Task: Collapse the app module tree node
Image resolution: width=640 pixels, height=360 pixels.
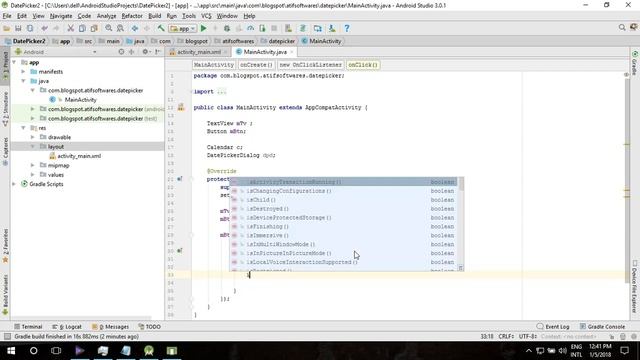Action: pyautogui.click(x=14, y=62)
